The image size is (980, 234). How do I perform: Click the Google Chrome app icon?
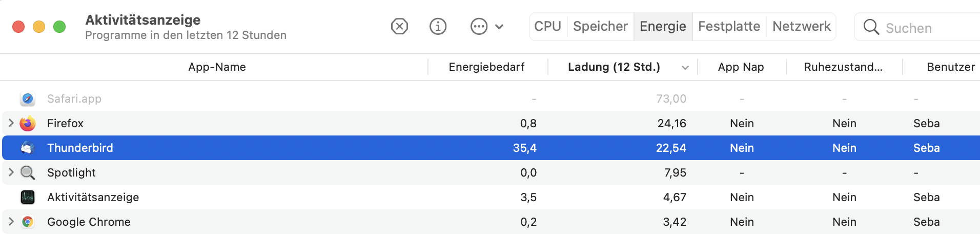[x=28, y=222]
